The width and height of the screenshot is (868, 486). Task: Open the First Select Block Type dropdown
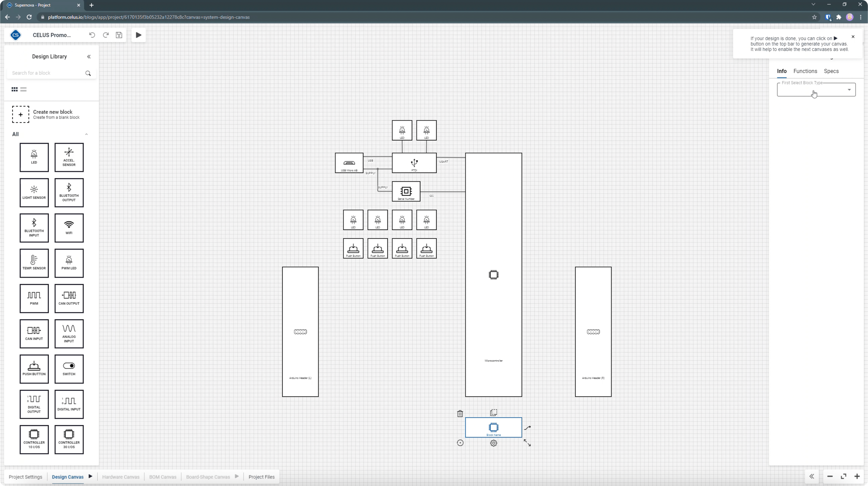point(816,90)
